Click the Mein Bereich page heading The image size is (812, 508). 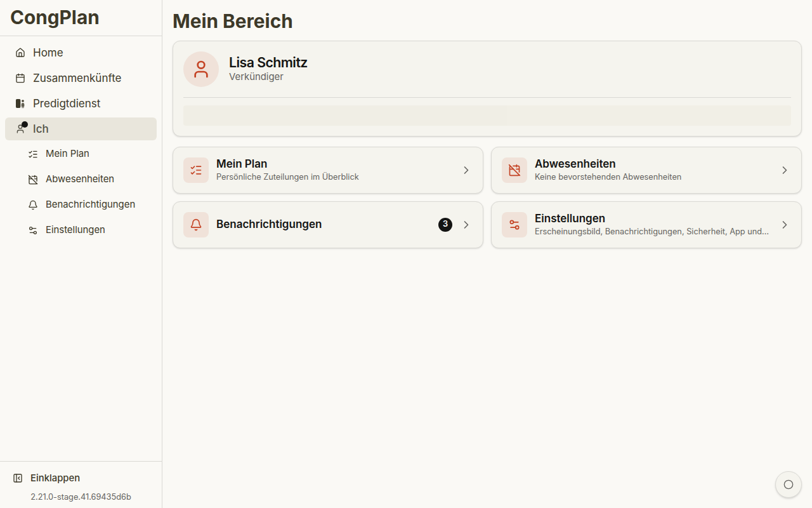233,21
